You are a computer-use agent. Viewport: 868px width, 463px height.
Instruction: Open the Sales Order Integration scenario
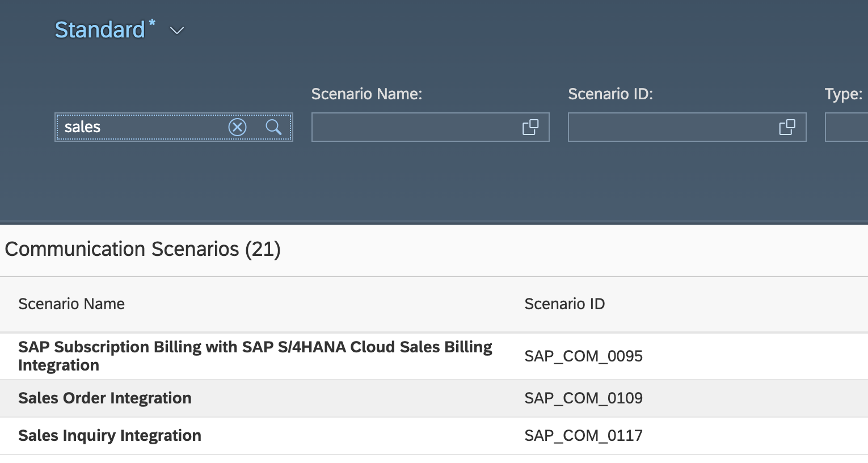coord(105,398)
